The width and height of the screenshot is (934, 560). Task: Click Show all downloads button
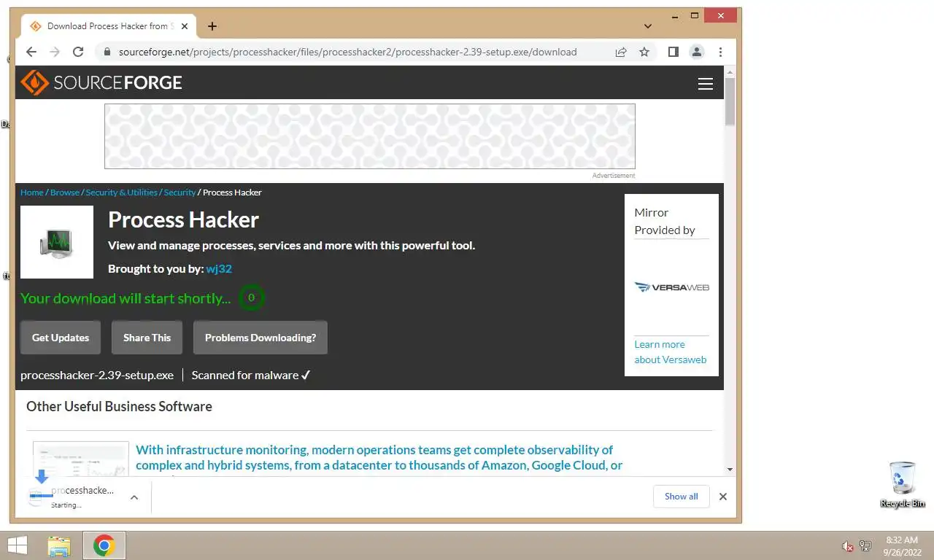(682, 497)
